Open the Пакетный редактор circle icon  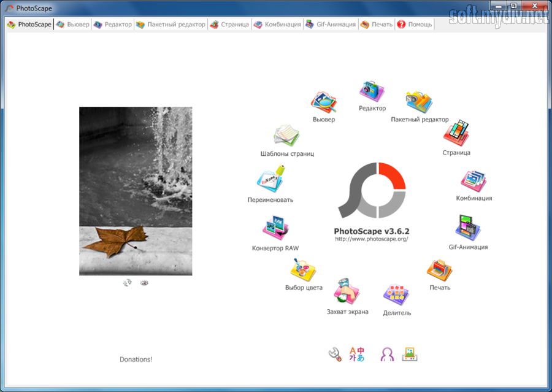click(419, 102)
